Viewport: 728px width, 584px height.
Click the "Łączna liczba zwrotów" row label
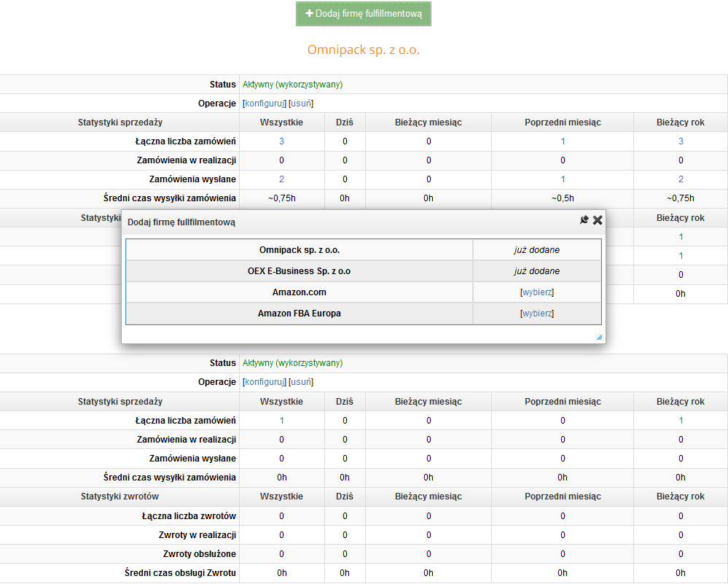pos(189,516)
